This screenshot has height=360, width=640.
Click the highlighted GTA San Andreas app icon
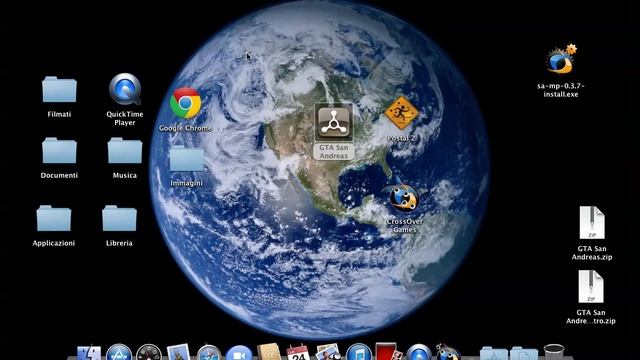(334, 122)
